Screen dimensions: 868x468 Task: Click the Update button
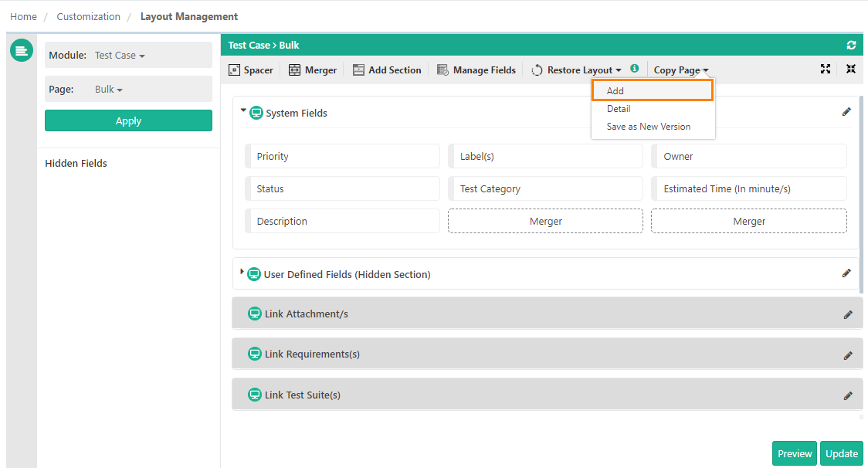(x=841, y=453)
